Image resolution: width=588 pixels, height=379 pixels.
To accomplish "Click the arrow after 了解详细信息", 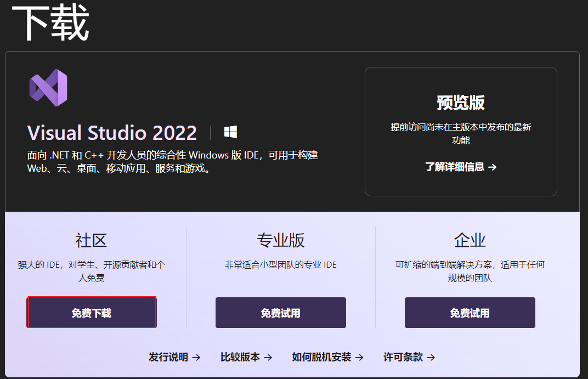I will coord(492,167).
